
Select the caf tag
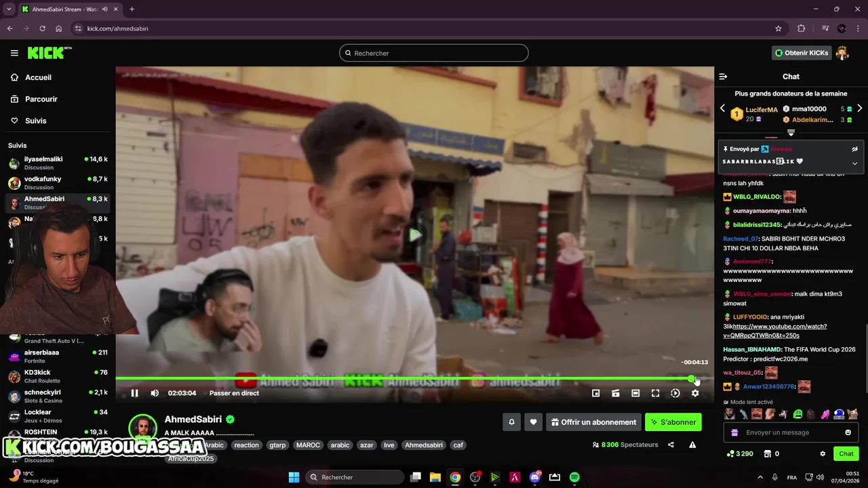(458, 445)
